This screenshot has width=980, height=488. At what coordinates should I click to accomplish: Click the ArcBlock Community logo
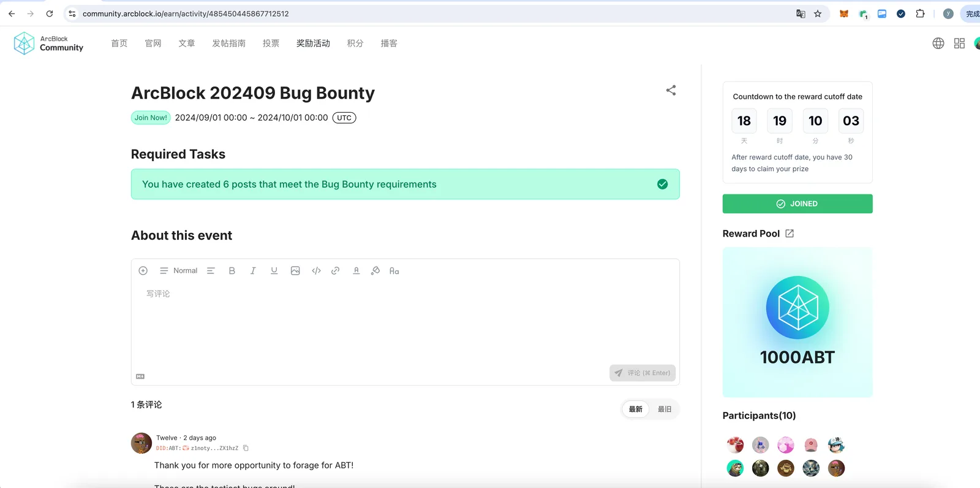48,44
